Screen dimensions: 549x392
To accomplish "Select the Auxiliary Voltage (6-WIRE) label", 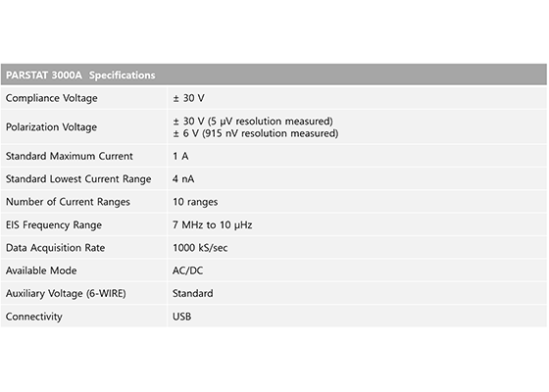I will 66,293.
